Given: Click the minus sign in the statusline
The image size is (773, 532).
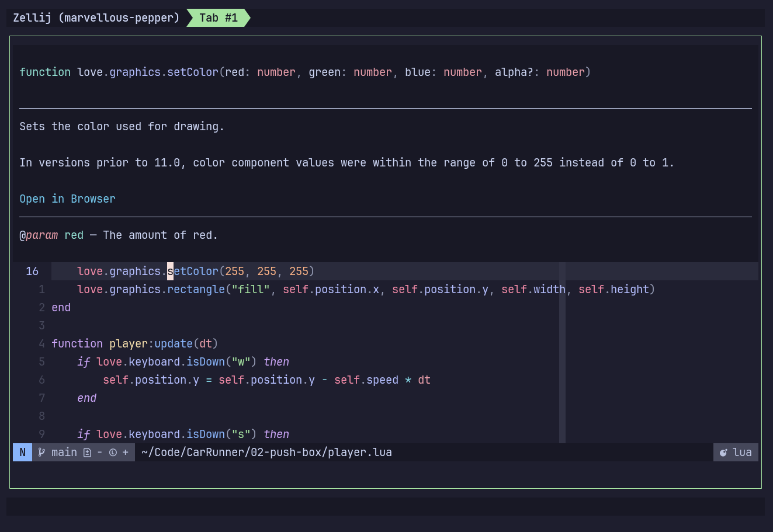Looking at the screenshot, I should pyautogui.click(x=100, y=453).
